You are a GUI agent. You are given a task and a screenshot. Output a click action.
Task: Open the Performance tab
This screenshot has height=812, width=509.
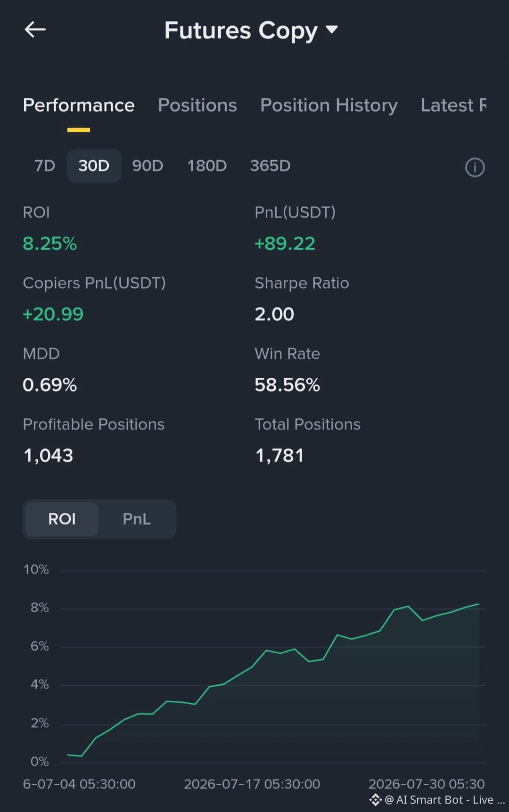click(x=79, y=106)
